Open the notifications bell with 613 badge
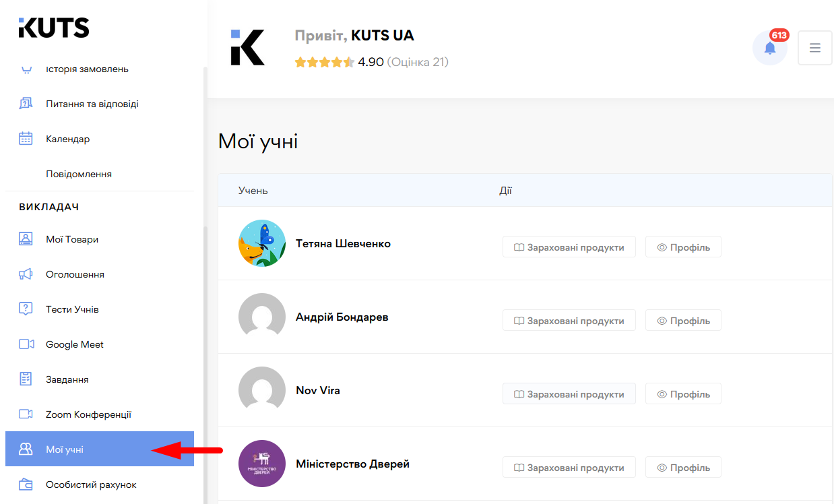834x504 pixels. pos(770,48)
